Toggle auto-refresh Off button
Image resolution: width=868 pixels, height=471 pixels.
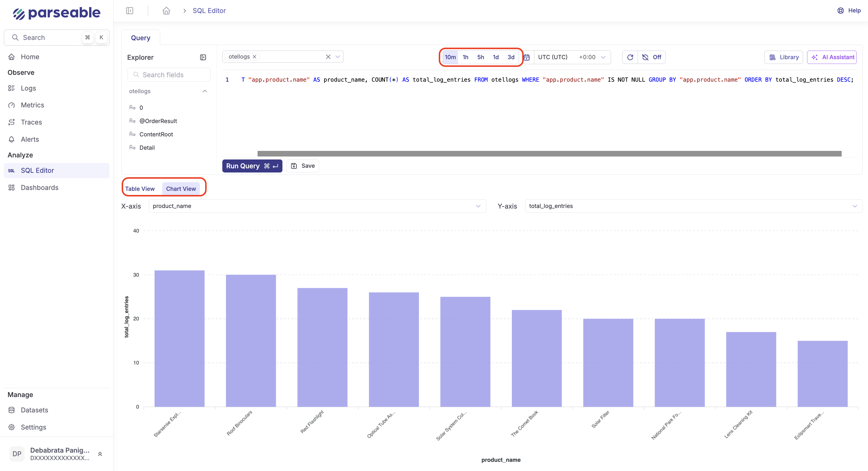(652, 57)
